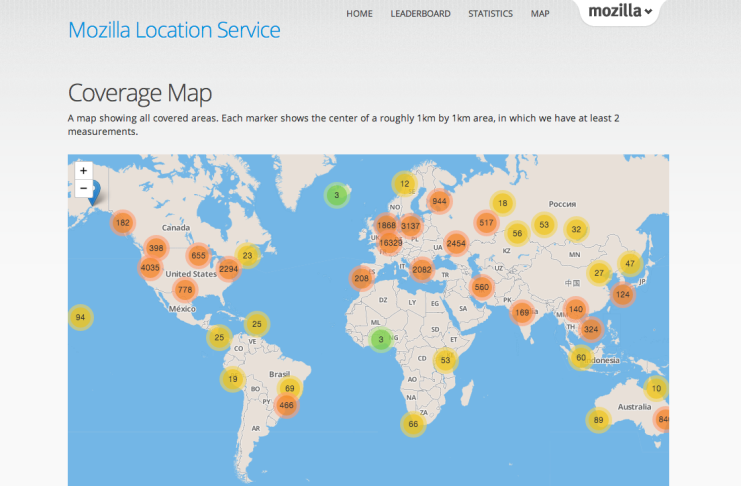Expand the 16329 cluster in Europe
The width and height of the screenshot is (741, 486).
point(390,243)
